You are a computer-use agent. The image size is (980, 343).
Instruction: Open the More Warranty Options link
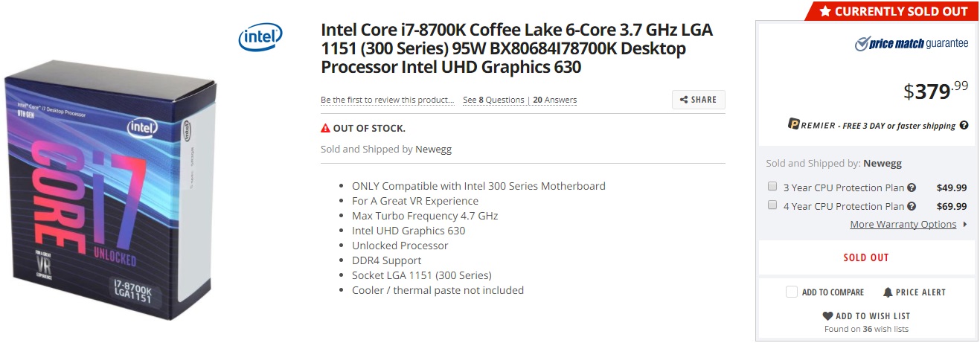point(903,224)
